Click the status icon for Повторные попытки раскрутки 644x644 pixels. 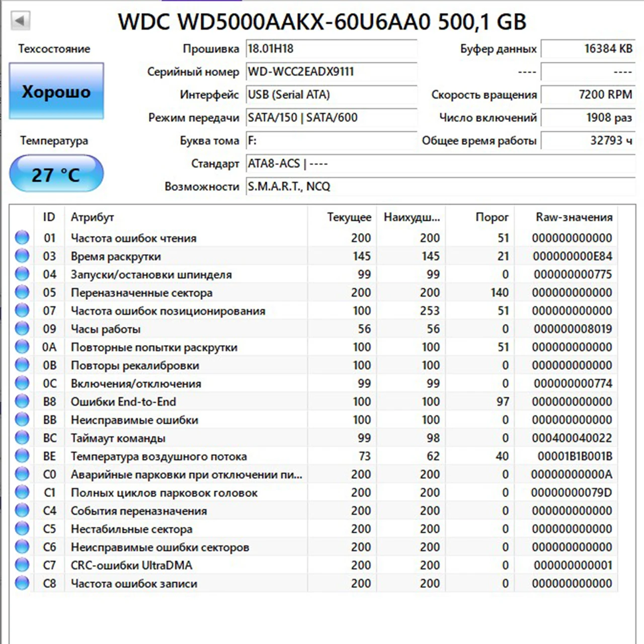tap(22, 347)
